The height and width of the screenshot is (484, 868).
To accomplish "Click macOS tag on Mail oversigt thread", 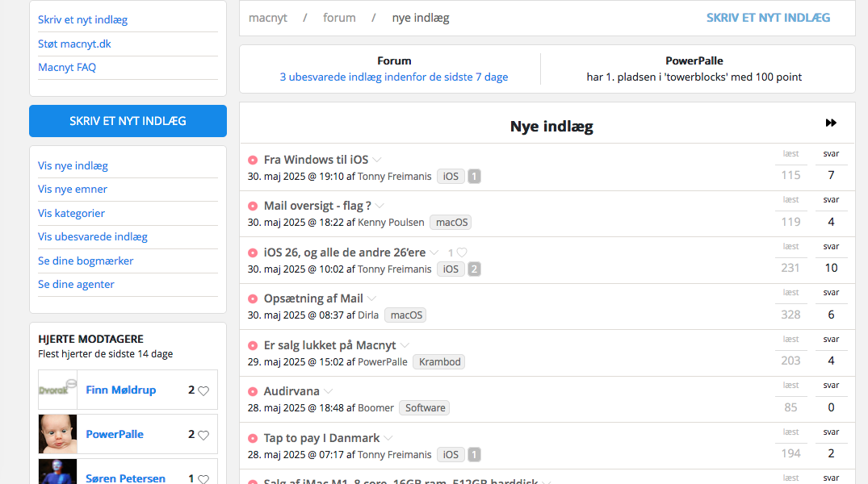I will click(x=451, y=223).
